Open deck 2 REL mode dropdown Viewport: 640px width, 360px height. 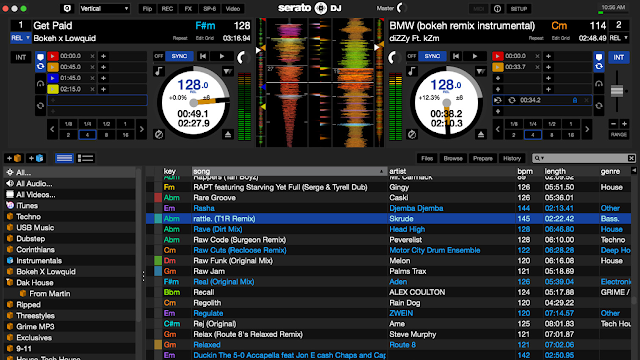pos(619,38)
